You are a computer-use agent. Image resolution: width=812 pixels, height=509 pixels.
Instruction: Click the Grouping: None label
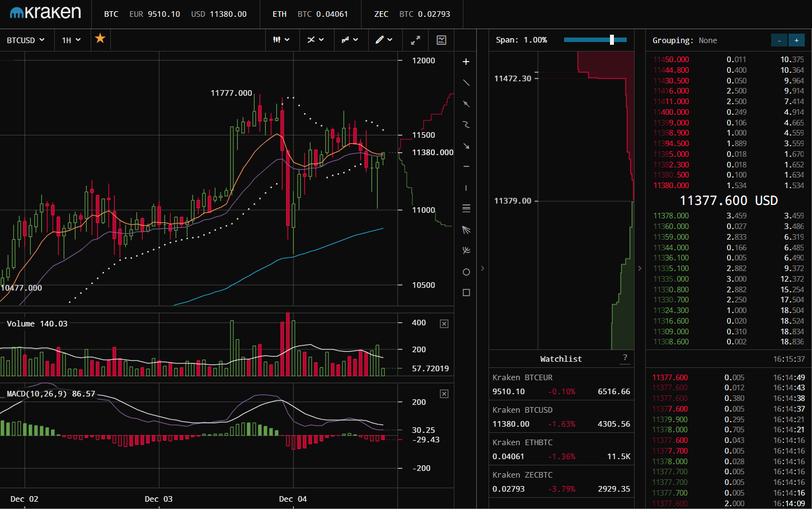tap(685, 40)
